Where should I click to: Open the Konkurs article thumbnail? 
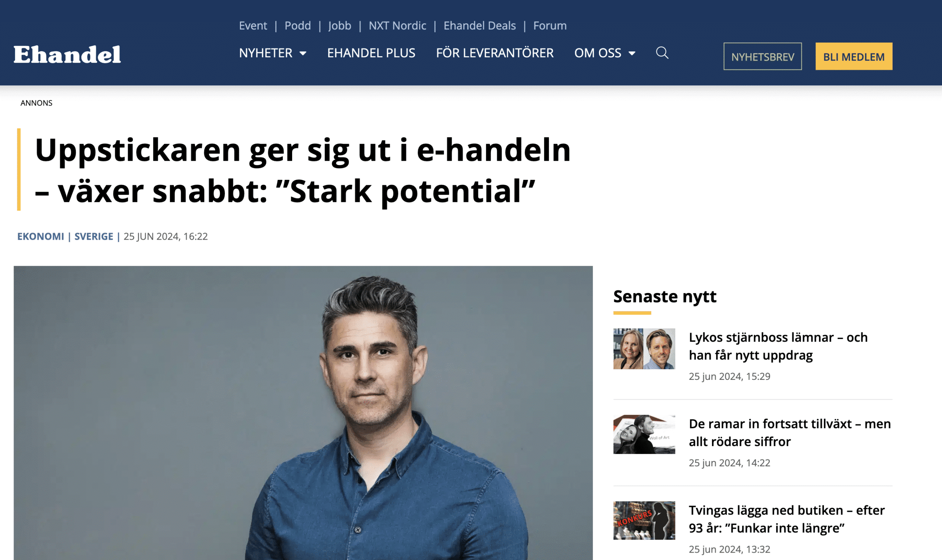tap(644, 520)
